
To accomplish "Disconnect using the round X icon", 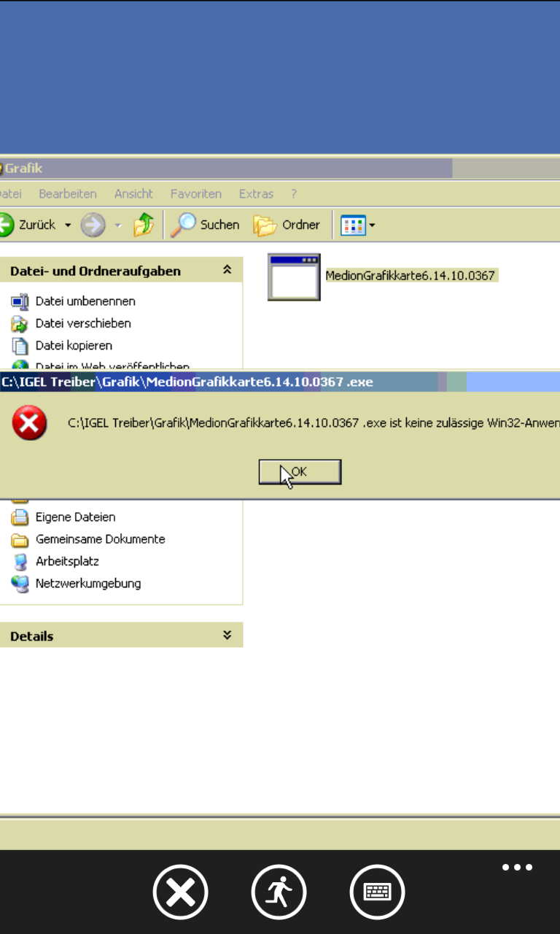I will (x=180, y=892).
